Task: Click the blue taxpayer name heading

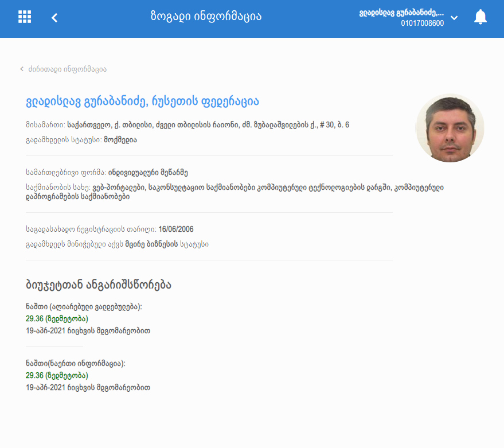Action: pyautogui.click(x=142, y=102)
